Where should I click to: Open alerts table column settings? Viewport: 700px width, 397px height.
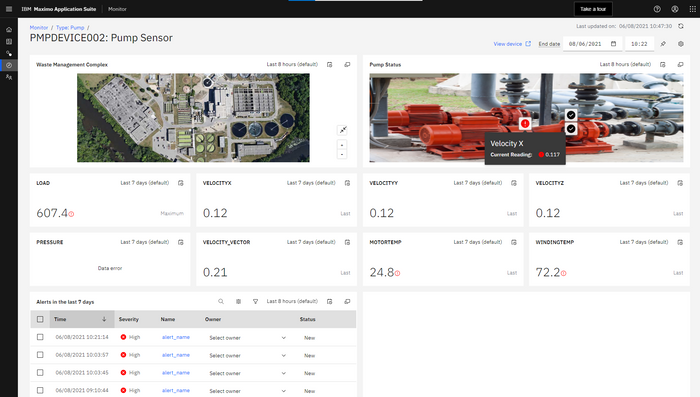(238, 301)
